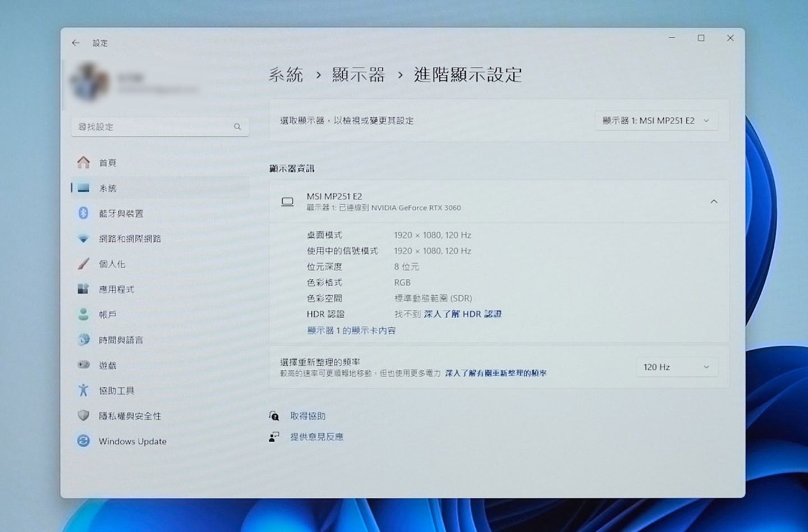Close the Settings window
This screenshot has height=532, width=808.
(x=730, y=38)
